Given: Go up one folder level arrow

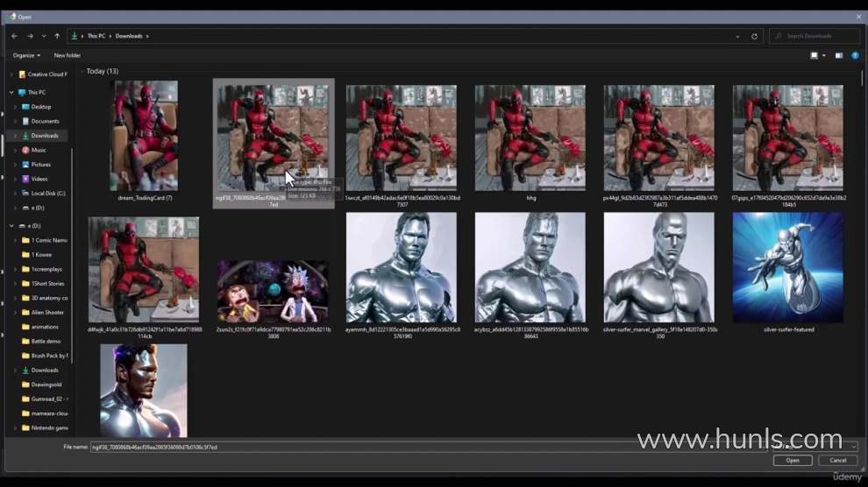Looking at the screenshot, I should (x=57, y=36).
